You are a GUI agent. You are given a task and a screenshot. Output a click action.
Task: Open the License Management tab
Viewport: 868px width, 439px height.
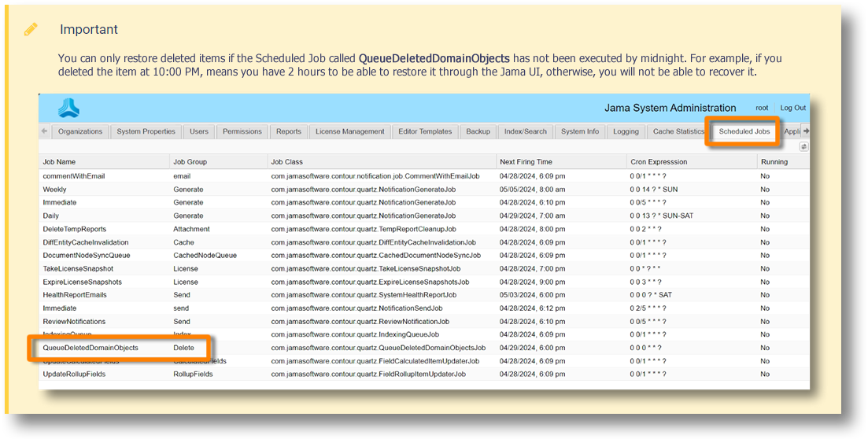pyautogui.click(x=350, y=131)
